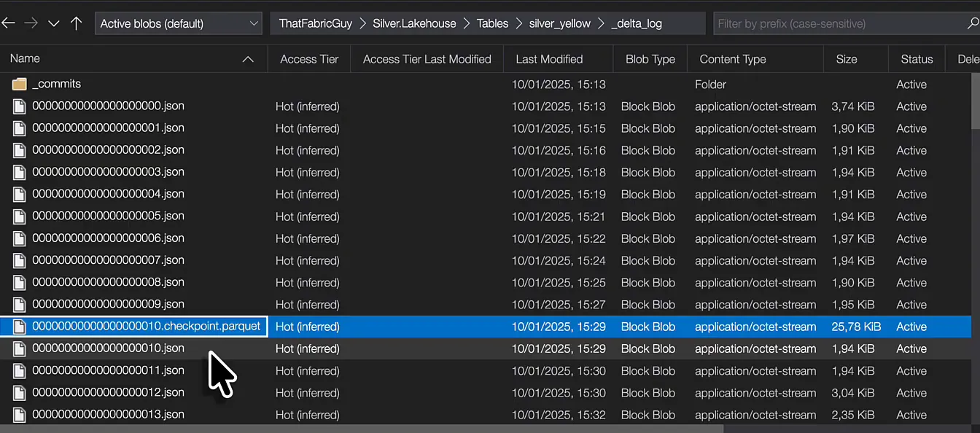
Task: Click the search magnifier icon
Action: [973, 23]
